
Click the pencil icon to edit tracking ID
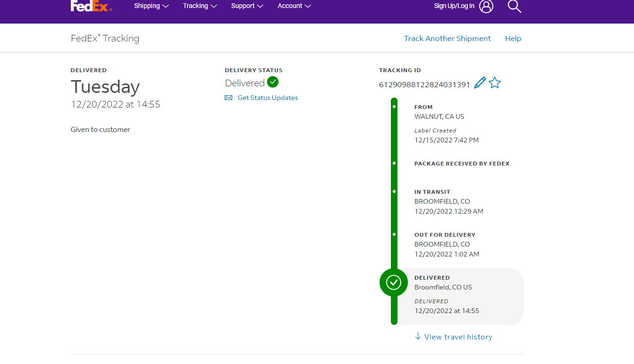[480, 83]
